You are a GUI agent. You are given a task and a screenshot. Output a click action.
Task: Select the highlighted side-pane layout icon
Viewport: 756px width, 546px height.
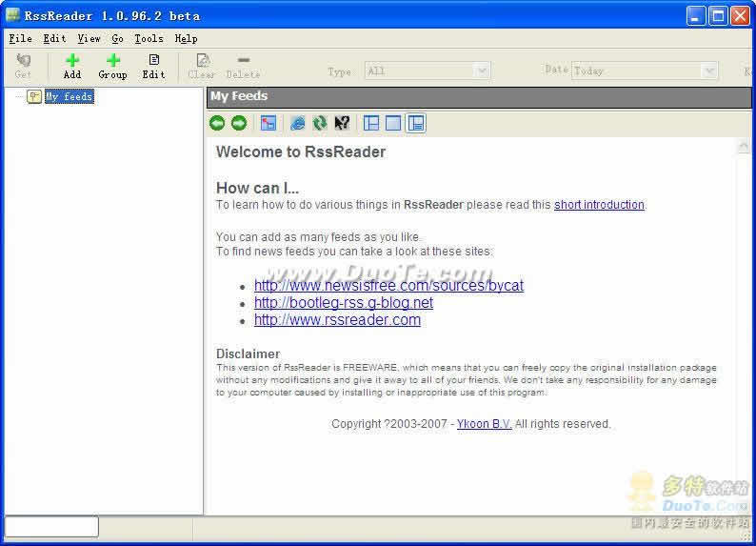coord(415,123)
